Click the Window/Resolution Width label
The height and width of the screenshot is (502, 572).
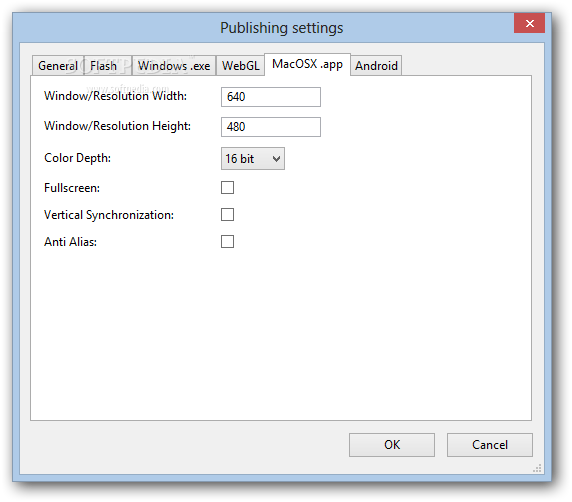(115, 96)
